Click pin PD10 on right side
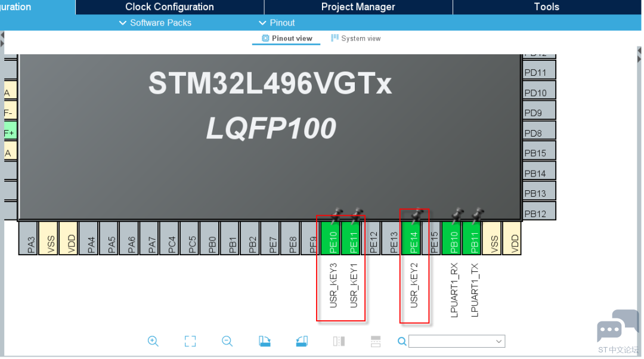Image resolution: width=644 pixels, height=359 pixels. pyautogui.click(x=539, y=90)
